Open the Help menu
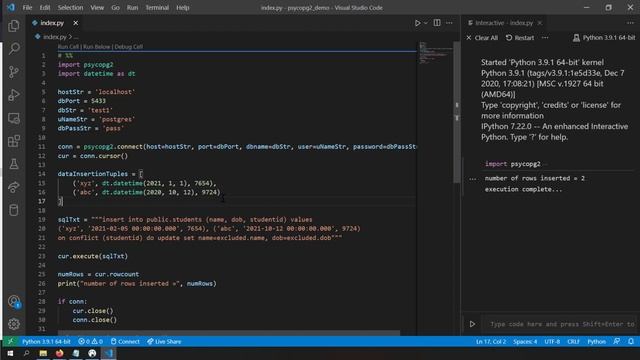This screenshot has width=640, height=360. (182, 7)
